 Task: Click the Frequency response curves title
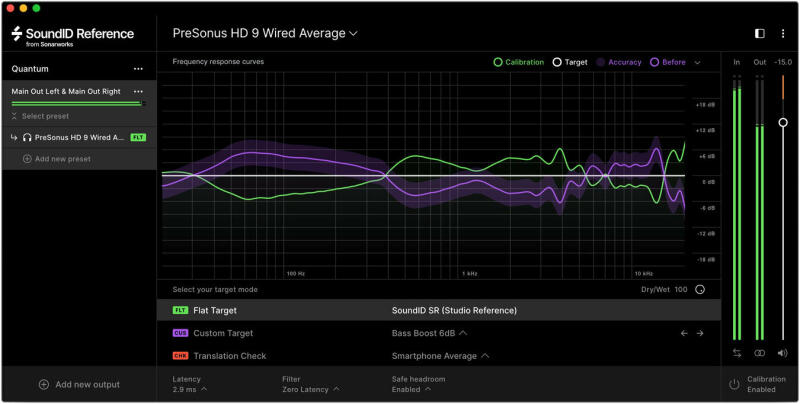click(x=218, y=62)
